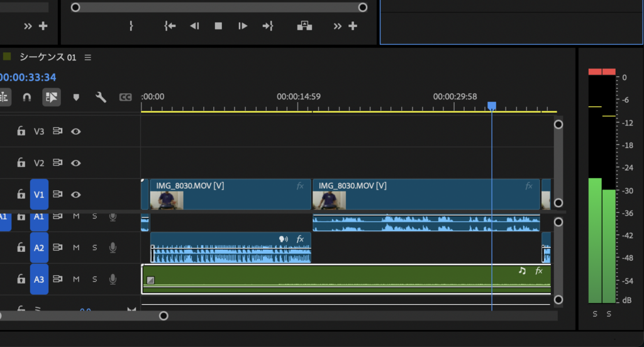The width and height of the screenshot is (644, 347).
Task: Add marker with the marker icon
Action: 76,98
